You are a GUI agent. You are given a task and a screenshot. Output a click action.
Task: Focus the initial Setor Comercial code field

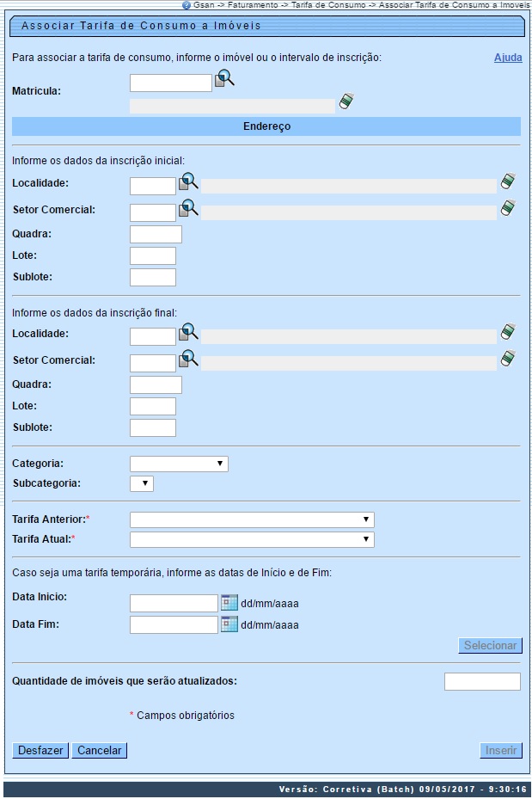tap(153, 213)
